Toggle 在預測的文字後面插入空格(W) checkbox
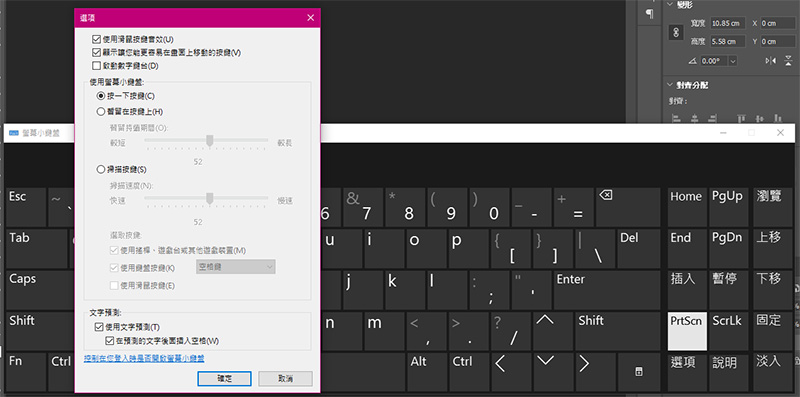Image resolution: width=800 pixels, height=397 pixels. [x=109, y=340]
